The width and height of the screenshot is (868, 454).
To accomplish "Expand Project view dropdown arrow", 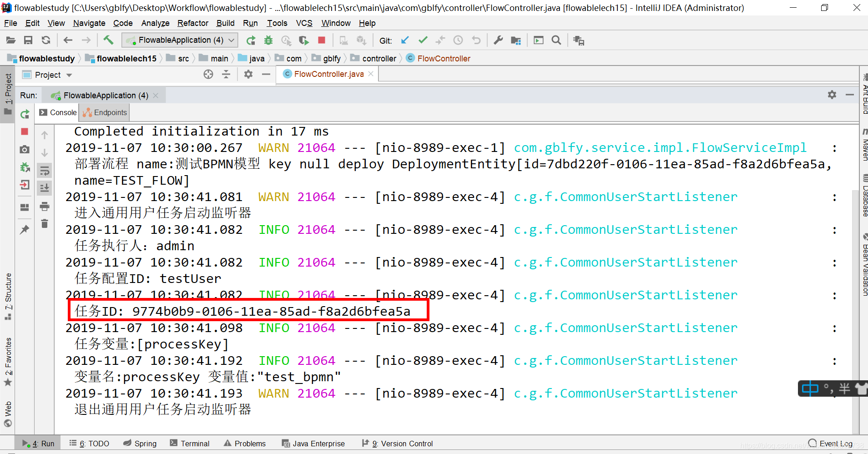I will pos(69,75).
